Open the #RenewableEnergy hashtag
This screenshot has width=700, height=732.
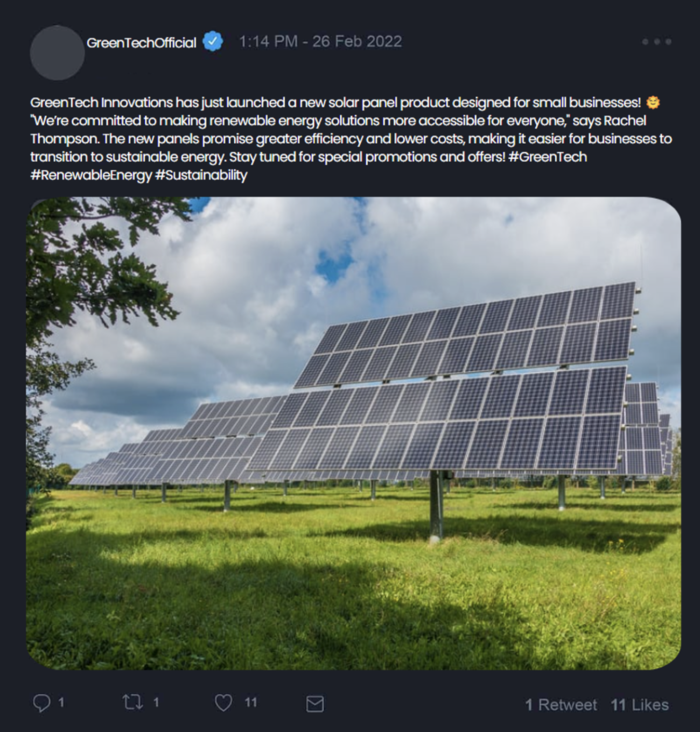point(91,175)
